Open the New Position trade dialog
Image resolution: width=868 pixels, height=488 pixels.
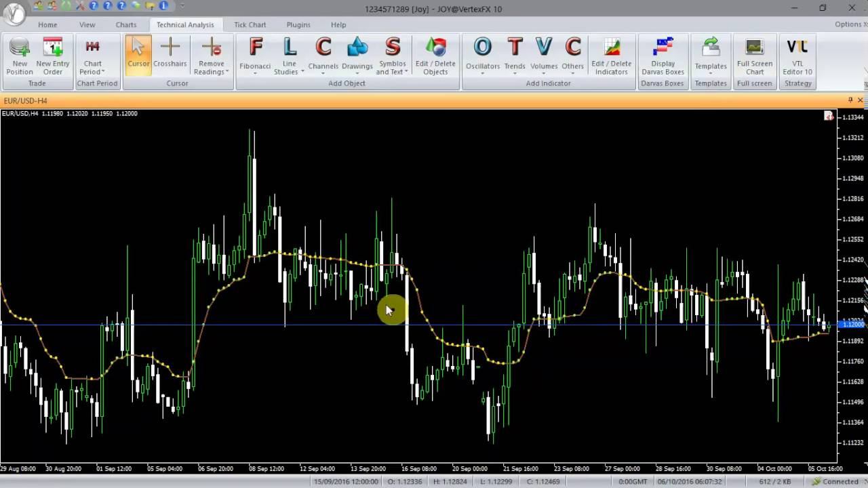point(20,56)
